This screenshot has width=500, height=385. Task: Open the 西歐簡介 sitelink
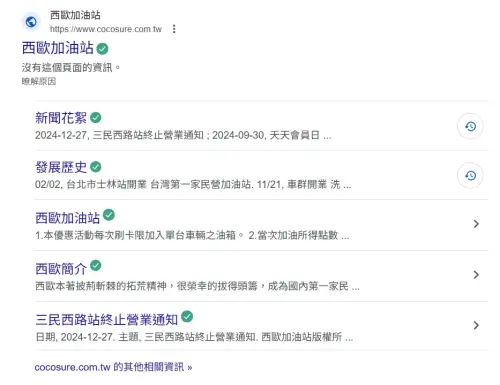61,269
